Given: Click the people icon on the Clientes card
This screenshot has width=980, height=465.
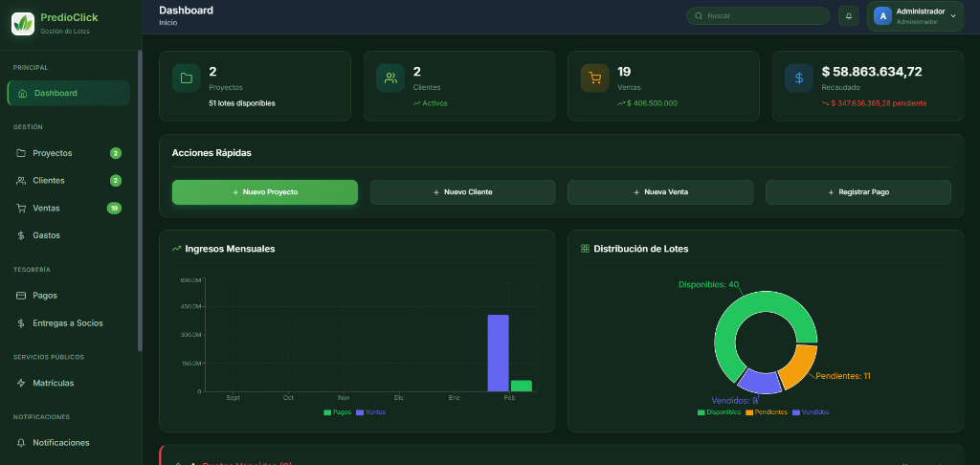Looking at the screenshot, I should pos(390,78).
